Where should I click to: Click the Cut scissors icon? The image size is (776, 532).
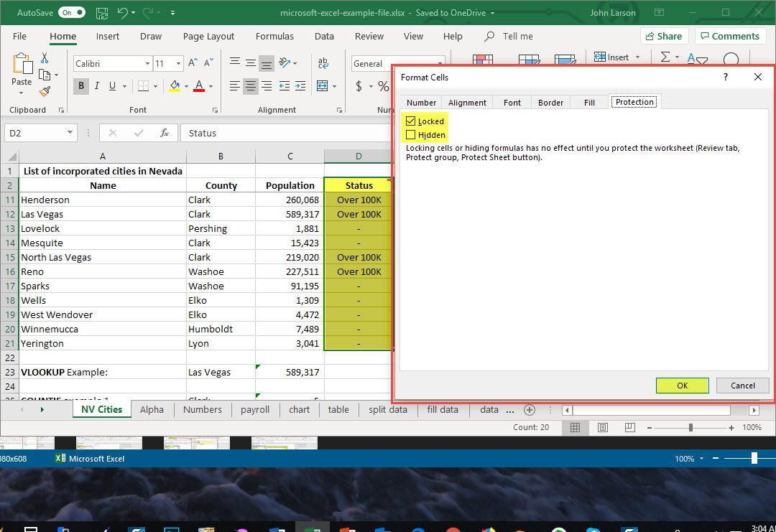coord(45,58)
